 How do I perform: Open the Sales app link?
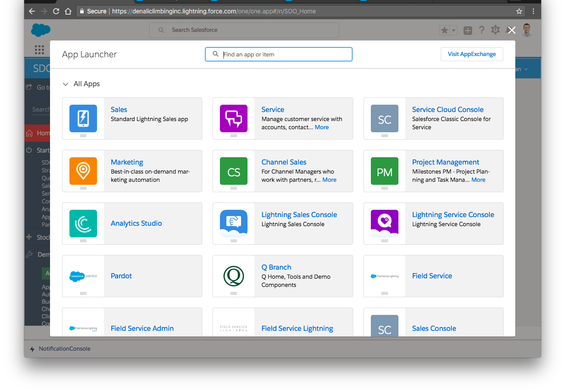click(x=119, y=109)
